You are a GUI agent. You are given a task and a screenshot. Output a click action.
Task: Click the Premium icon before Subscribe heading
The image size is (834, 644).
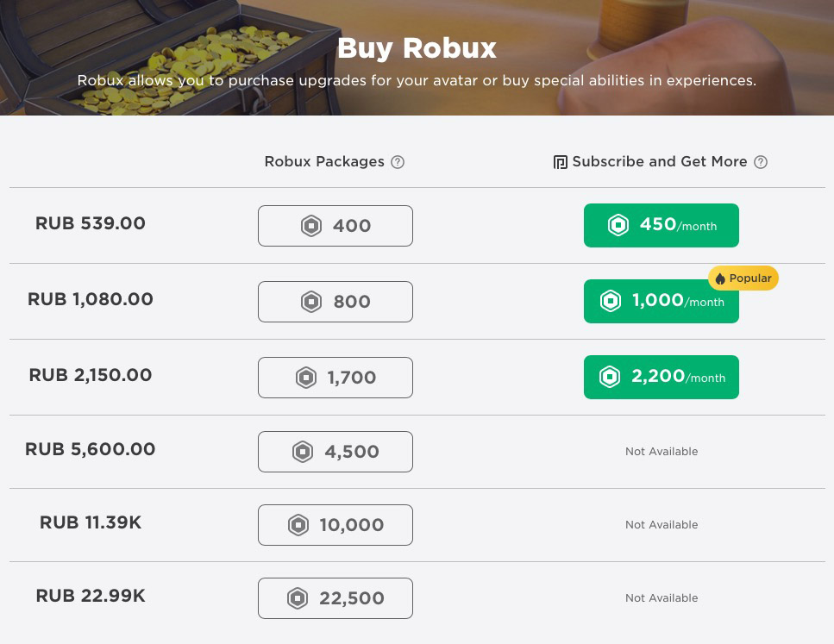click(560, 162)
